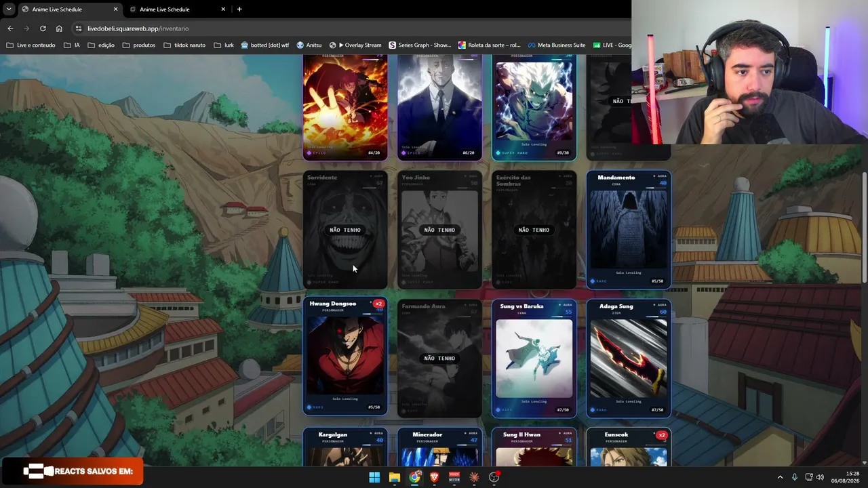
Task: Open Voicemeeter from the taskbar
Action: click(x=454, y=477)
